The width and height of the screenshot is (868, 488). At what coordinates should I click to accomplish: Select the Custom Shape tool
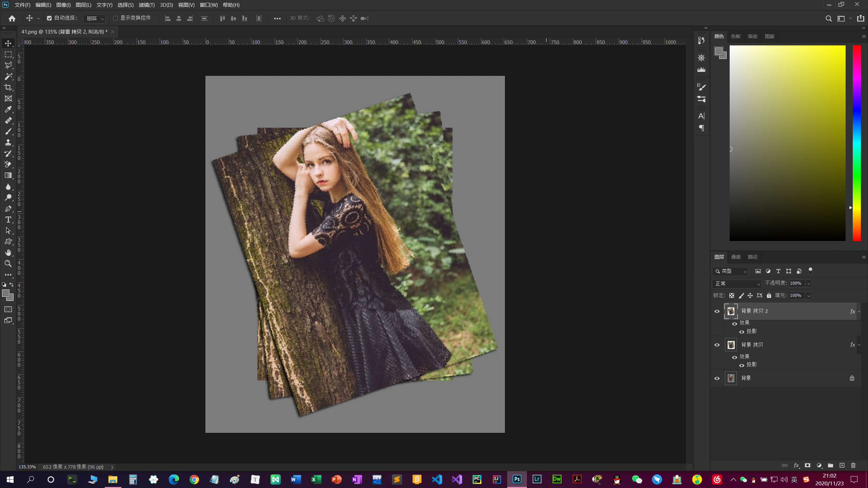tap(8, 242)
